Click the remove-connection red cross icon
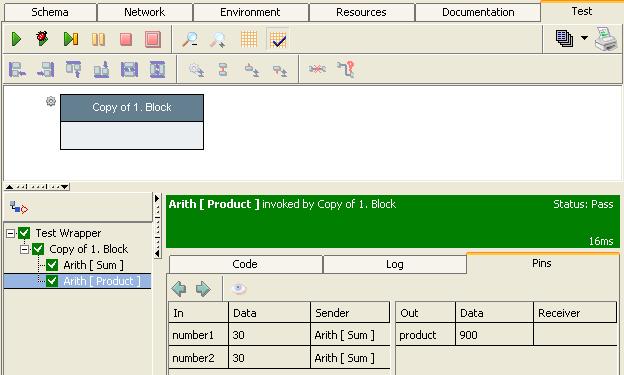The image size is (624, 375). 317,69
